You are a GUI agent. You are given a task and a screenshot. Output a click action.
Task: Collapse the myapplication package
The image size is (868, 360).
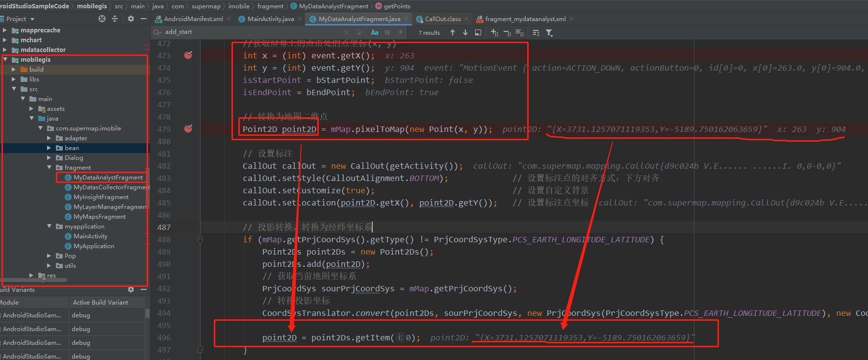(49, 226)
